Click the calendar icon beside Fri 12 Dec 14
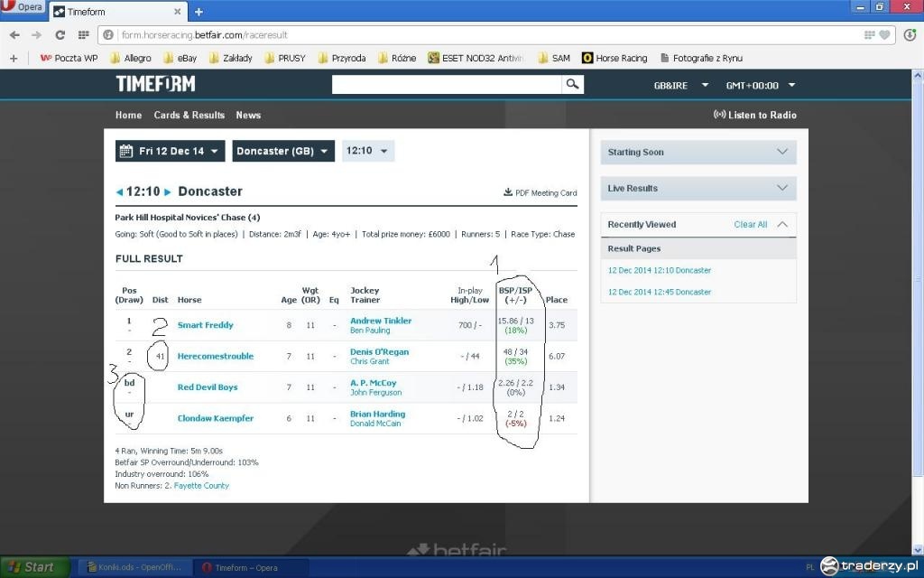Screen dimensions: 924x578 click(x=125, y=151)
